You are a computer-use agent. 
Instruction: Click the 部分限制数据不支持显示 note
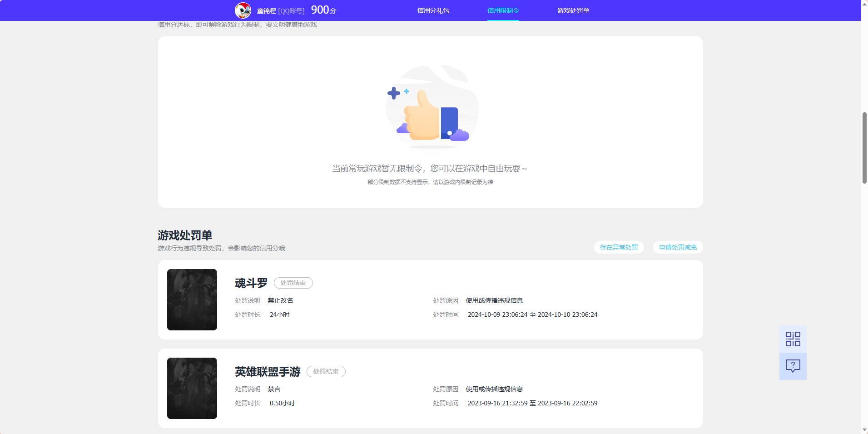[430, 182]
